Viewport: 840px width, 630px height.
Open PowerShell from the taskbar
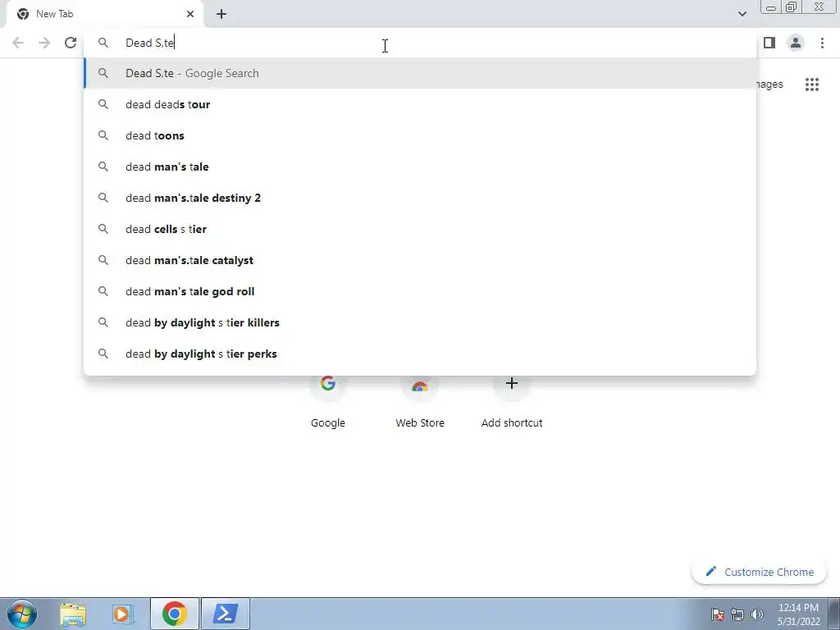226,614
